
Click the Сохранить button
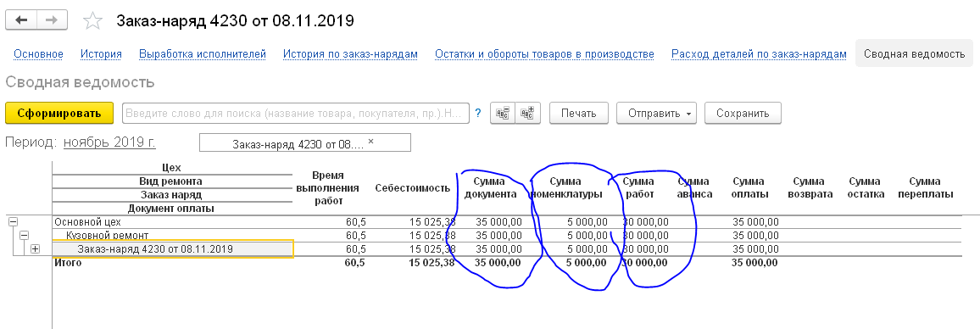743,114
